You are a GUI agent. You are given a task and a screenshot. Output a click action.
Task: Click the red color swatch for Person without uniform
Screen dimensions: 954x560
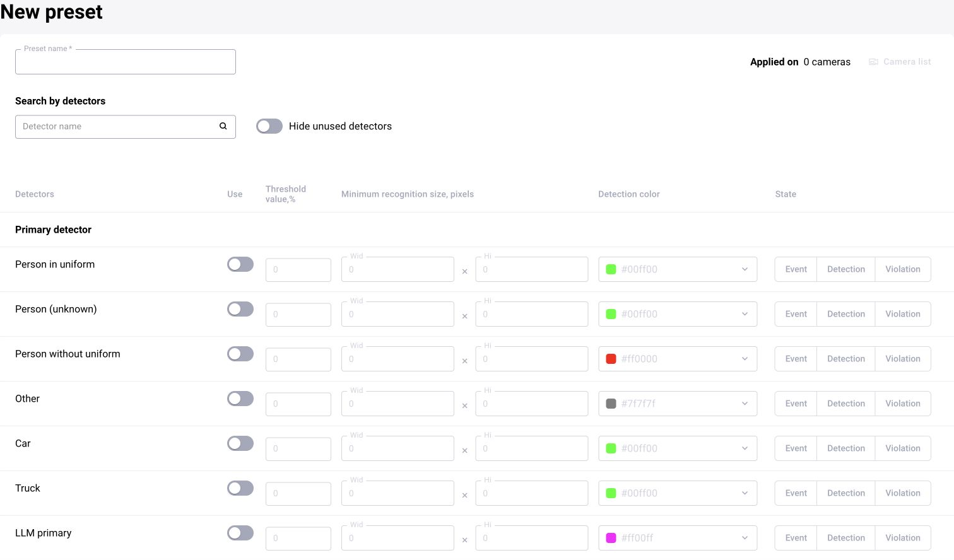[x=611, y=359]
